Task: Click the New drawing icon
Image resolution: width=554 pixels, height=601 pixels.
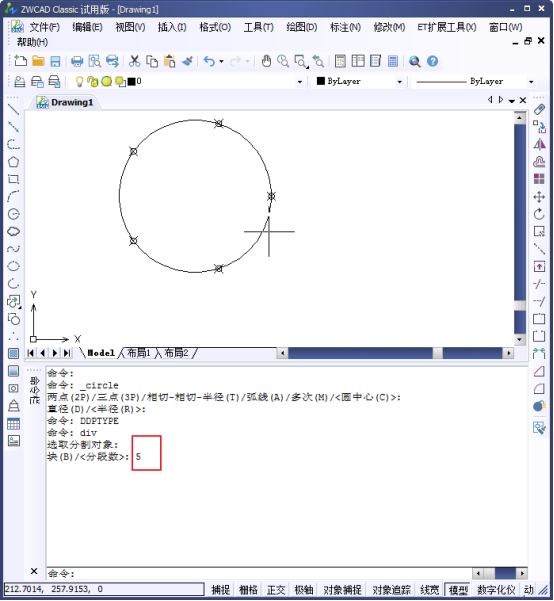Action: pyautogui.click(x=20, y=61)
